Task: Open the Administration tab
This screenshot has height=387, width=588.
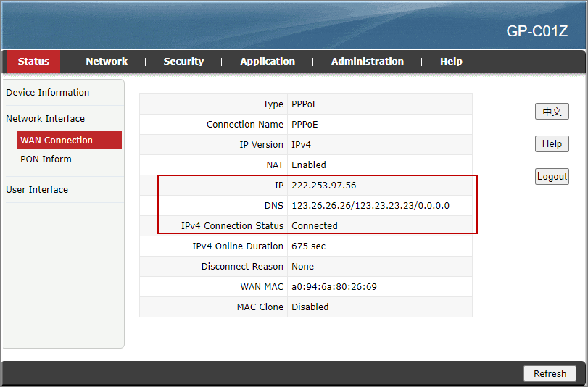Action: click(367, 62)
